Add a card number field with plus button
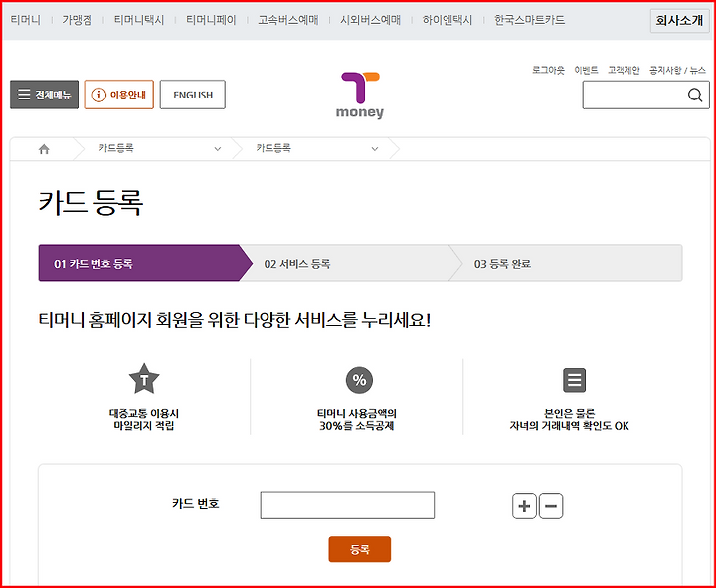This screenshot has width=716, height=588. tap(524, 506)
